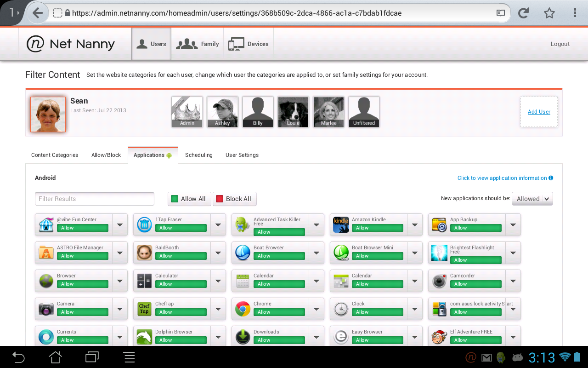Tap the Android home button
This screenshot has width=588, height=368.
tap(56, 357)
